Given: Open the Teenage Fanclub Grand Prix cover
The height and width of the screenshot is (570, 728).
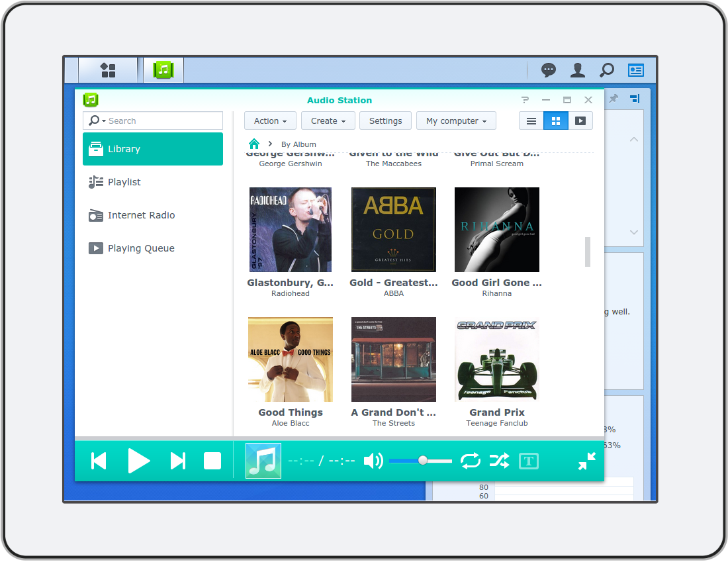Looking at the screenshot, I should [497, 359].
